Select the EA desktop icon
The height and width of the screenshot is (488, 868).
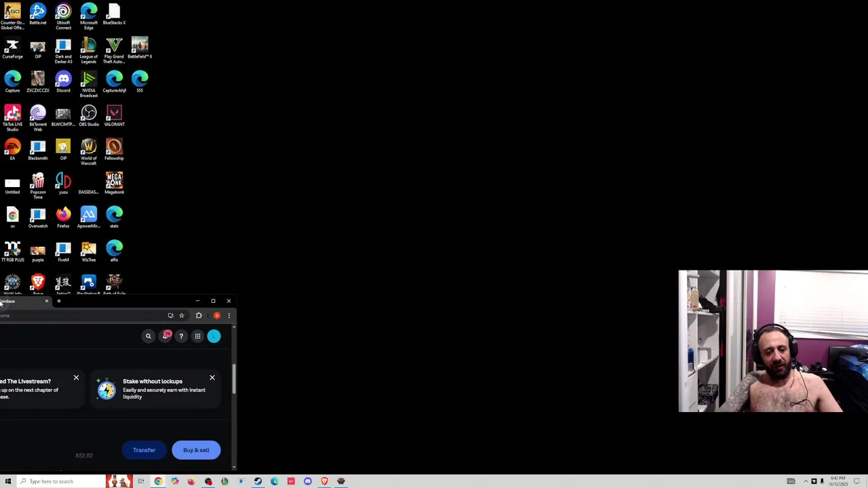[12, 150]
